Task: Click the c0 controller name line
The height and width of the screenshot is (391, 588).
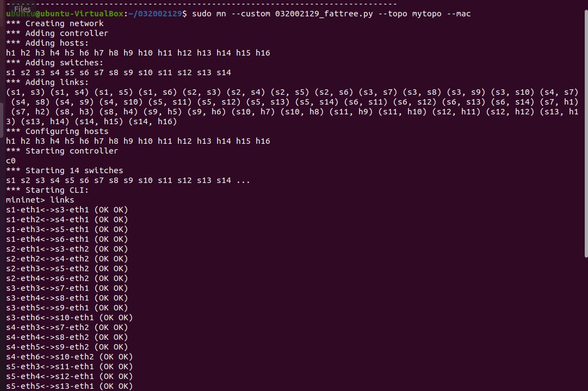Action: (x=10, y=161)
